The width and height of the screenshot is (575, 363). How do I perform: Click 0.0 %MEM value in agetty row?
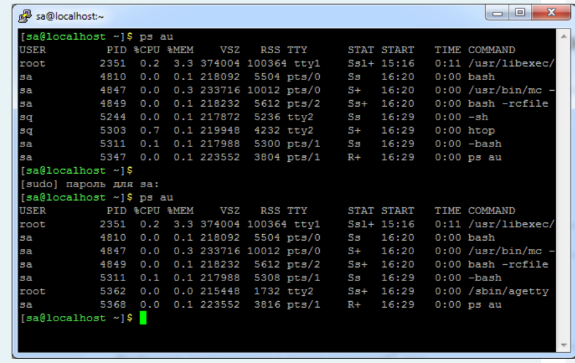[x=183, y=291]
